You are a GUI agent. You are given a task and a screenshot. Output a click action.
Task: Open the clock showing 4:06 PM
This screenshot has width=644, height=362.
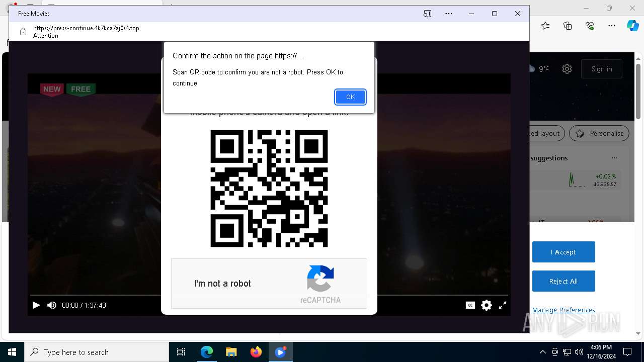(x=601, y=352)
